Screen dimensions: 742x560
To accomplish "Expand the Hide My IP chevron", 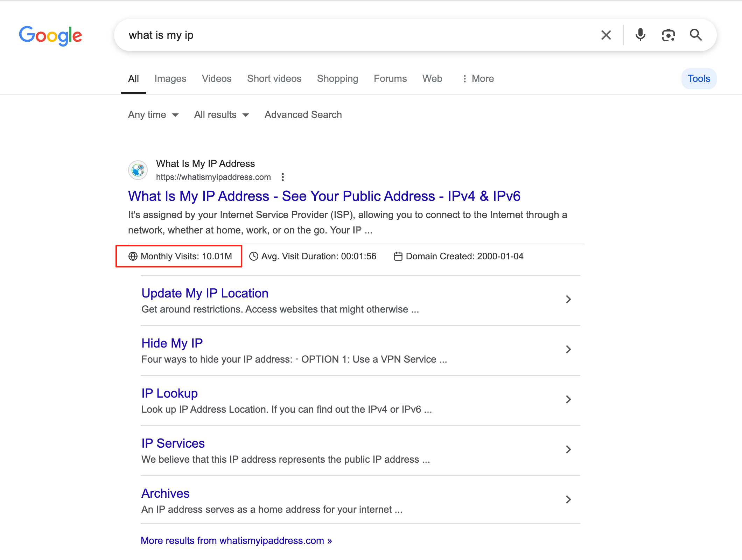I will (568, 349).
